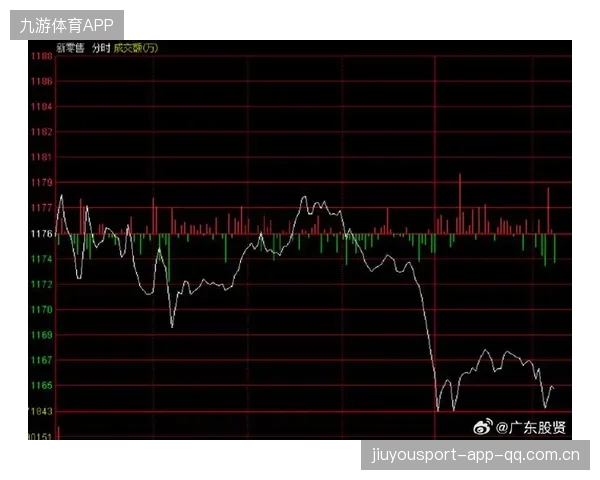Click the 1843 volume axis label
Viewport: 600px width, 480px height.
coord(41,411)
